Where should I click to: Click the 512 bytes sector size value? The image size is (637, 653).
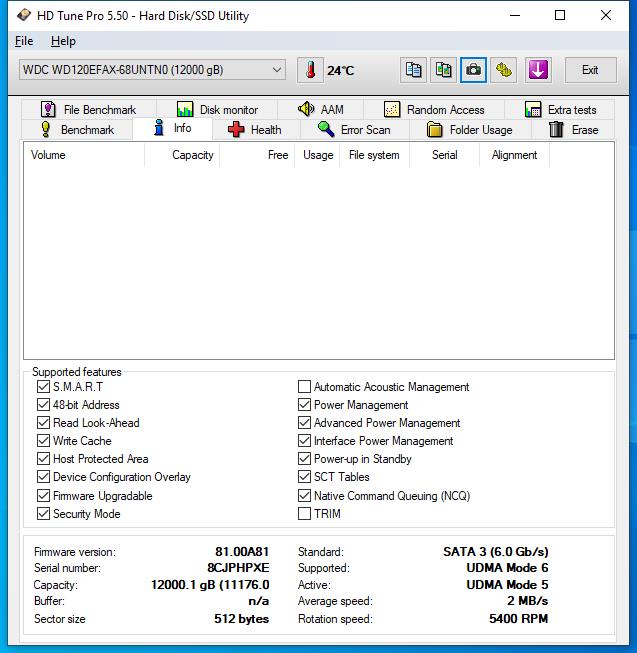coord(241,618)
